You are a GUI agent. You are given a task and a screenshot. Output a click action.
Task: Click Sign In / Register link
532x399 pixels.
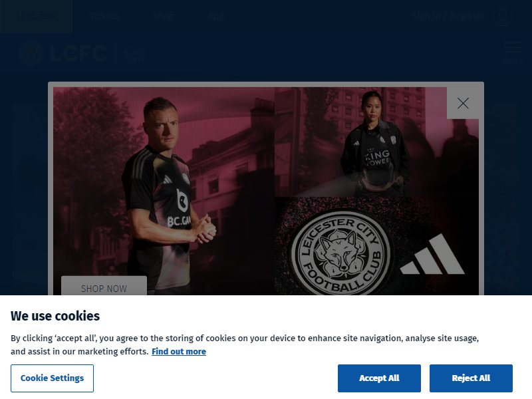coord(448,16)
